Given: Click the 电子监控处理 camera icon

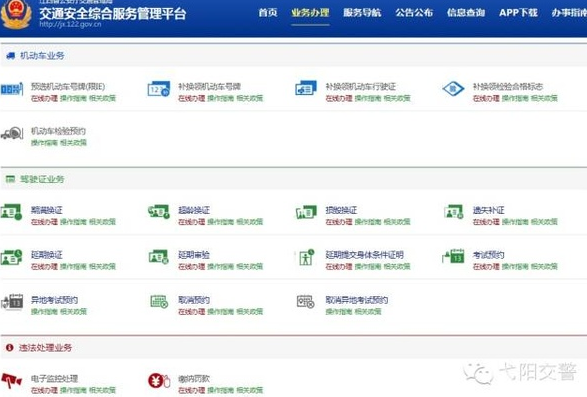Looking at the screenshot, I should pyautogui.click(x=11, y=381).
